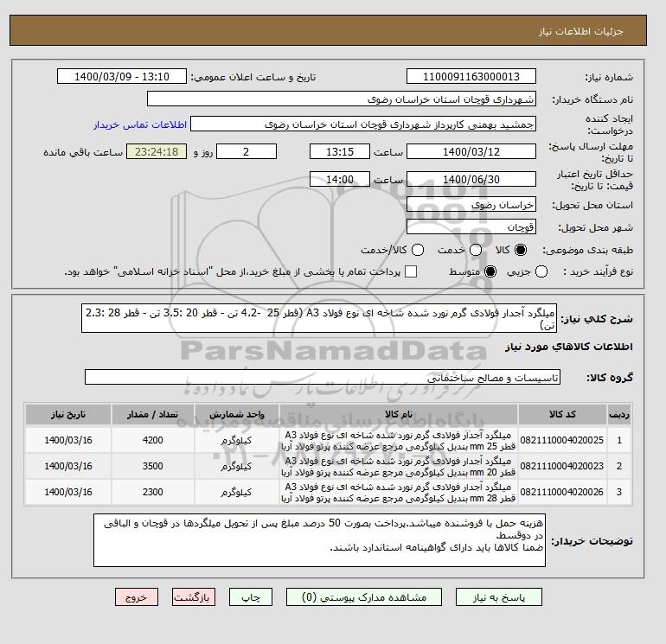This screenshot has width=666, height=644.
Task: Click the response deadline date 1400/03/12
Action: point(471,151)
